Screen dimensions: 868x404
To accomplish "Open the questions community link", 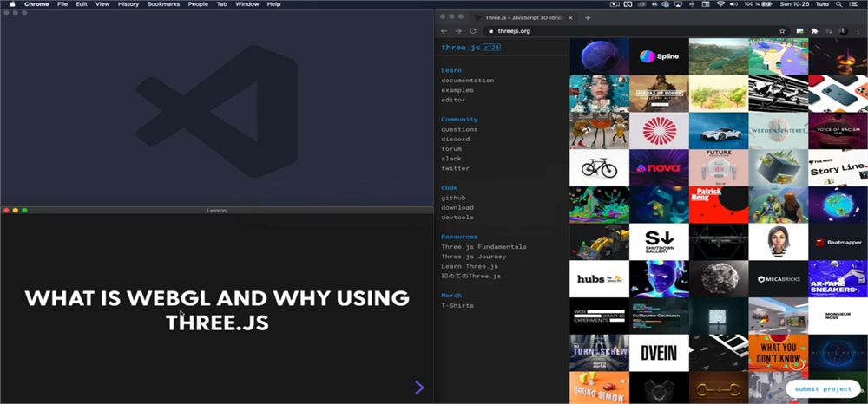I will tap(459, 129).
